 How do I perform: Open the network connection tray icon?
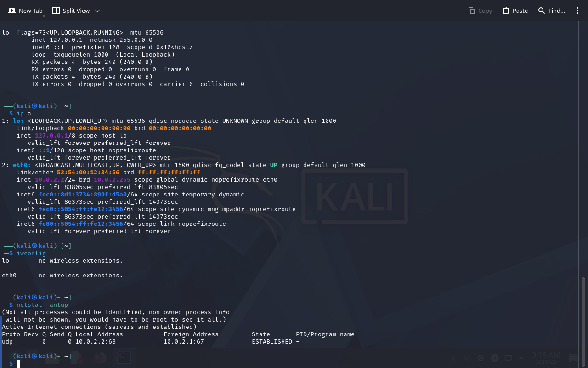point(508,358)
